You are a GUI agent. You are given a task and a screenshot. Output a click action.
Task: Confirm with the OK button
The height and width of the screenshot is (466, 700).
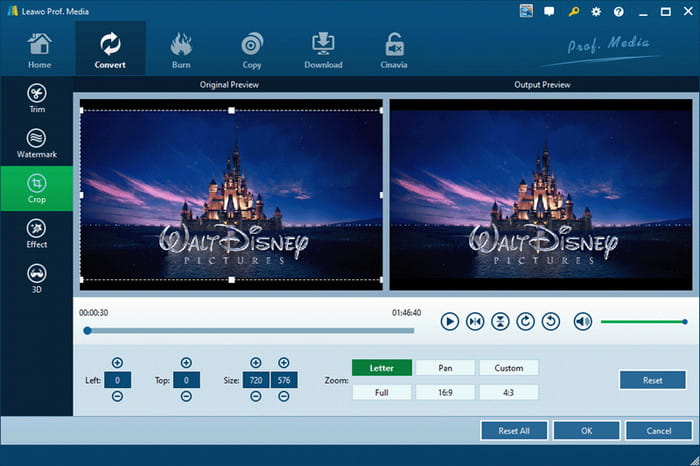point(587,431)
